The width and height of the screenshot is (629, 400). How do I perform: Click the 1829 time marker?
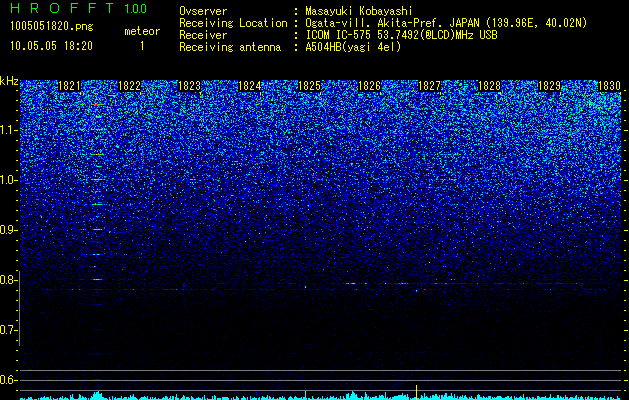pyautogui.click(x=549, y=86)
